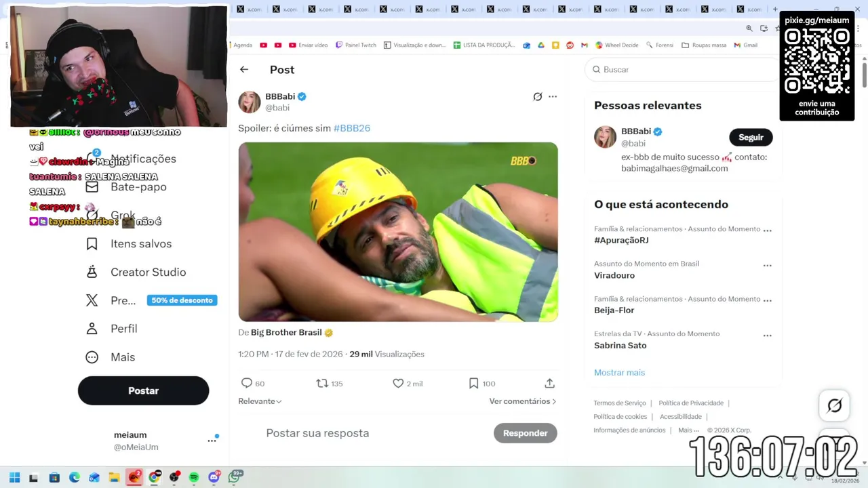Click the zoom magnifier in address bar

coord(749,28)
